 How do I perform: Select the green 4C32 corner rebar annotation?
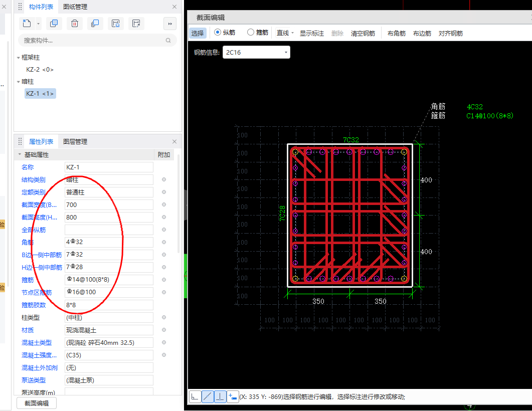coord(475,107)
